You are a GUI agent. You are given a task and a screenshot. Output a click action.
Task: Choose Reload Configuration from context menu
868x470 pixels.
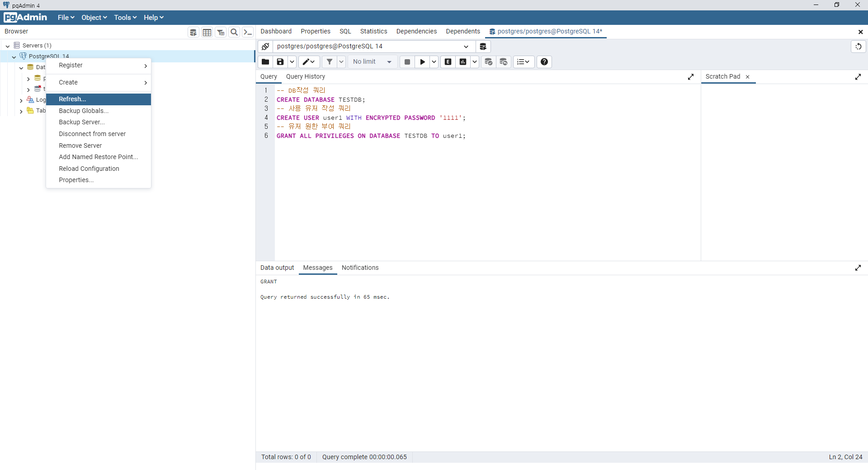(x=99, y=169)
